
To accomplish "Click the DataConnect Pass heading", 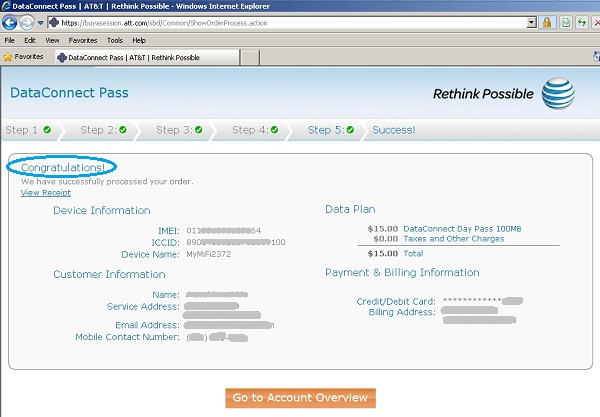I will coord(69,93).
